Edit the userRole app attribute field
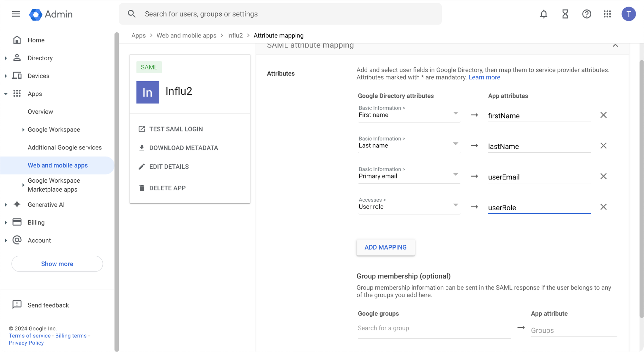 pos(539,208)
